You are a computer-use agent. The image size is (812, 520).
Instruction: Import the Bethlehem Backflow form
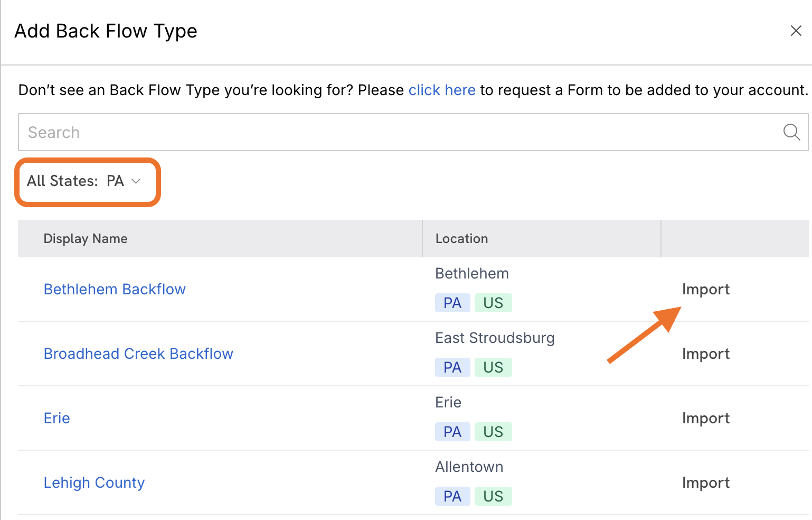click(x=706, y=290)
